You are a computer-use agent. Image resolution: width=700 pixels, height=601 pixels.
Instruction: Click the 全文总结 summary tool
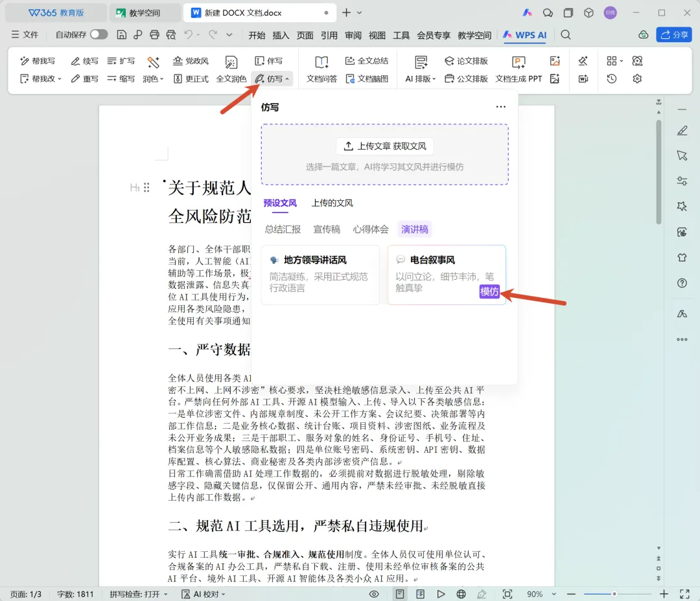[x=366, y=61]
